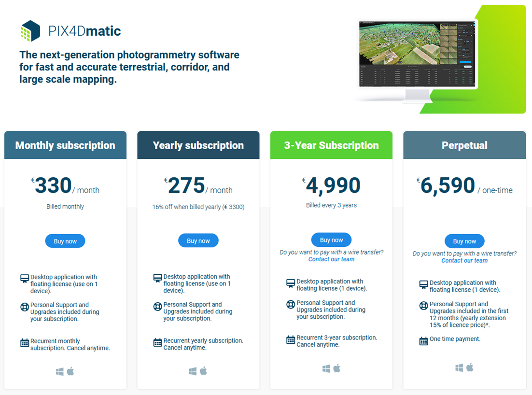Select the 3-Year Subscription green header
Screen dimensions: 532x395
pos(332,145)
